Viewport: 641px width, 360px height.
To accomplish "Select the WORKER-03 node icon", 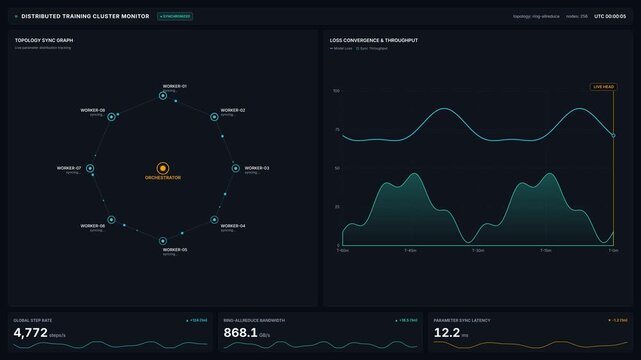I will 235,168.
